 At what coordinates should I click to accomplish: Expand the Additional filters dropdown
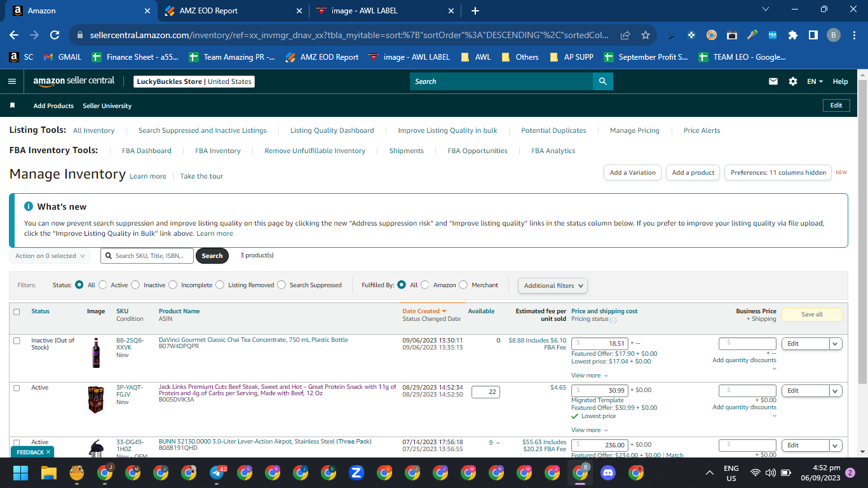click(552, 285)
